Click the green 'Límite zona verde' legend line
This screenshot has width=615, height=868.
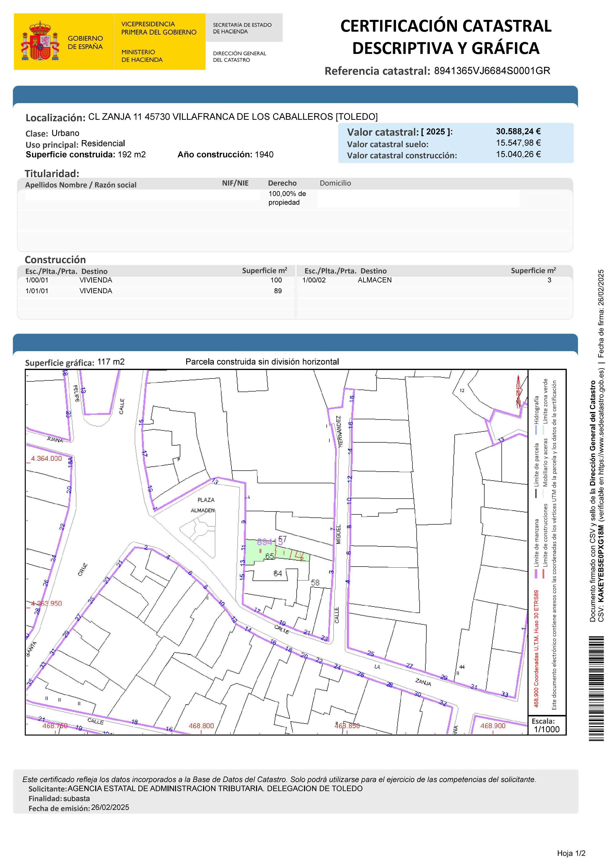coord(543,430)
